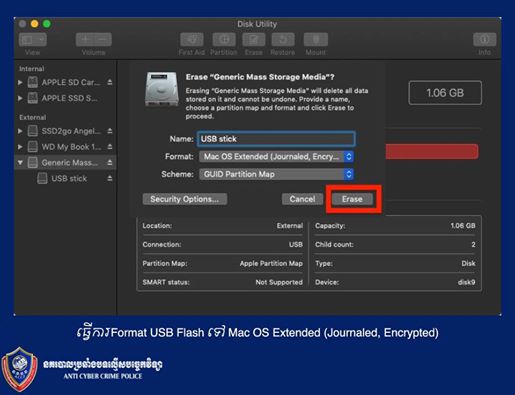Collapse the Generic Mass Storage disk
This screenshot has height=395, width=515.
coord(20,163)
